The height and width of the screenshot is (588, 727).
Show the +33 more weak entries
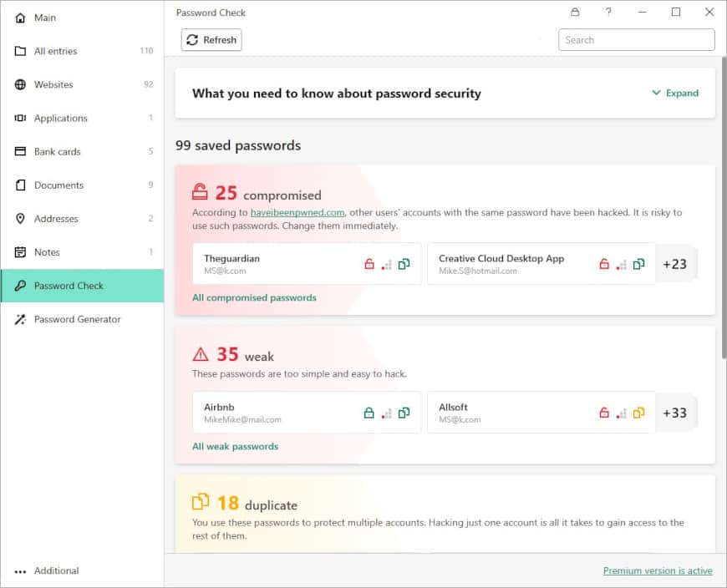[x=674, y=413]
